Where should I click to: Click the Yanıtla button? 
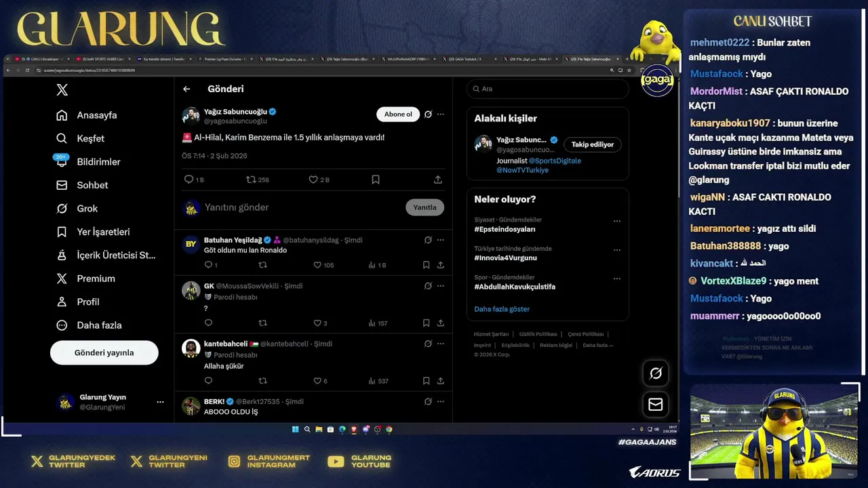(425, 207)
